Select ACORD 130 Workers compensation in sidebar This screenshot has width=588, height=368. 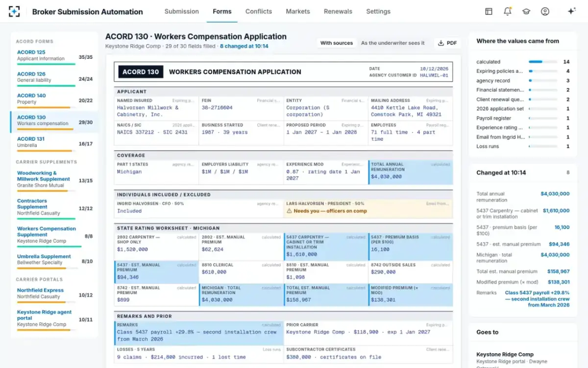click(54, 122)
